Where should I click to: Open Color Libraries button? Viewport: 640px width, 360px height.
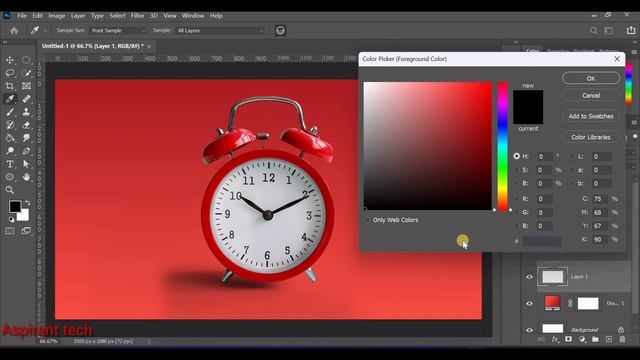coord(591,137)
